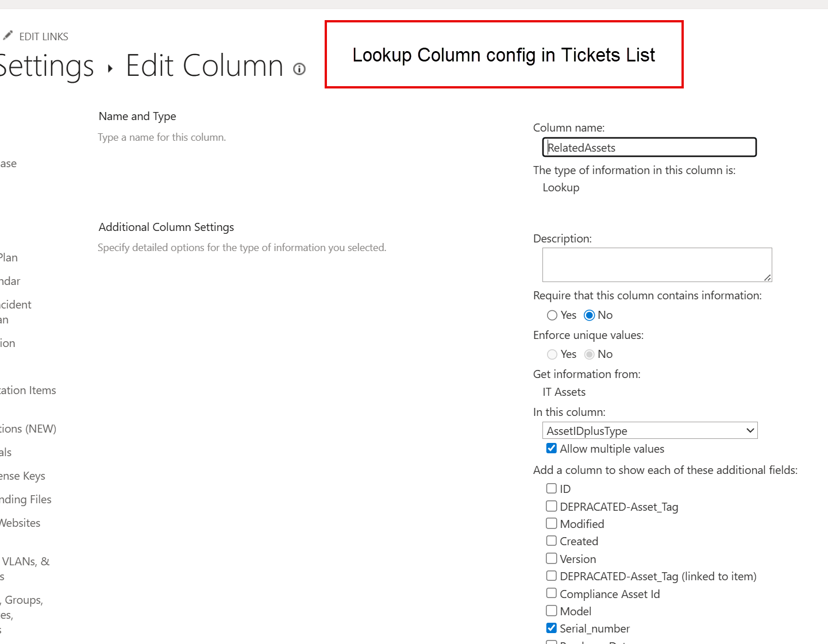Uncheck the Serial_number checkbox
Screen dimensions: 828x644
552,628
